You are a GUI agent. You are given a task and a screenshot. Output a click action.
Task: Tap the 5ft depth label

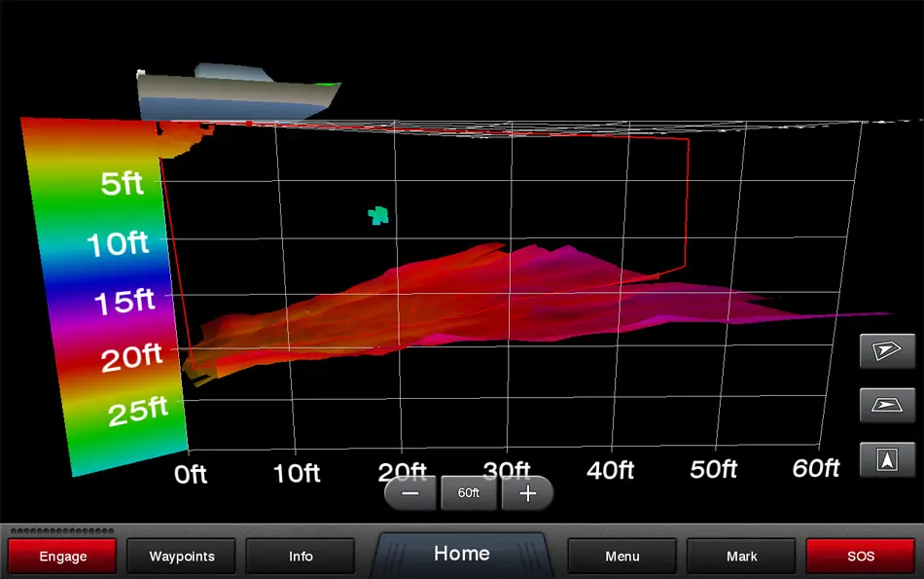pos(122,183)
